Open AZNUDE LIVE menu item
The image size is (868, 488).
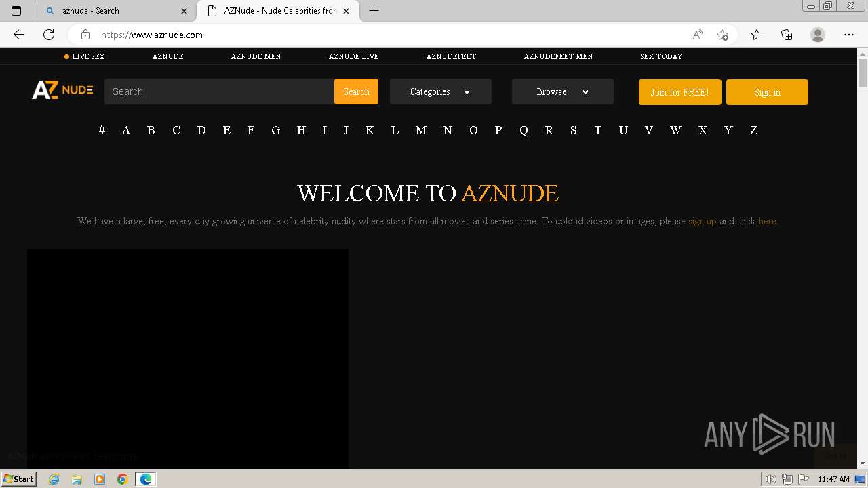[x=354, y=56]
